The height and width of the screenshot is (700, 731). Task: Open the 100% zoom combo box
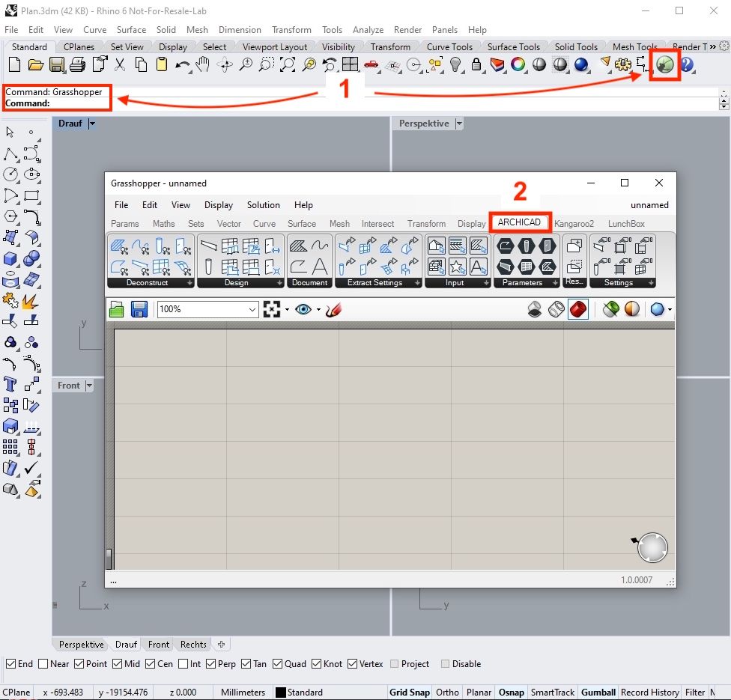coord(208,309)
